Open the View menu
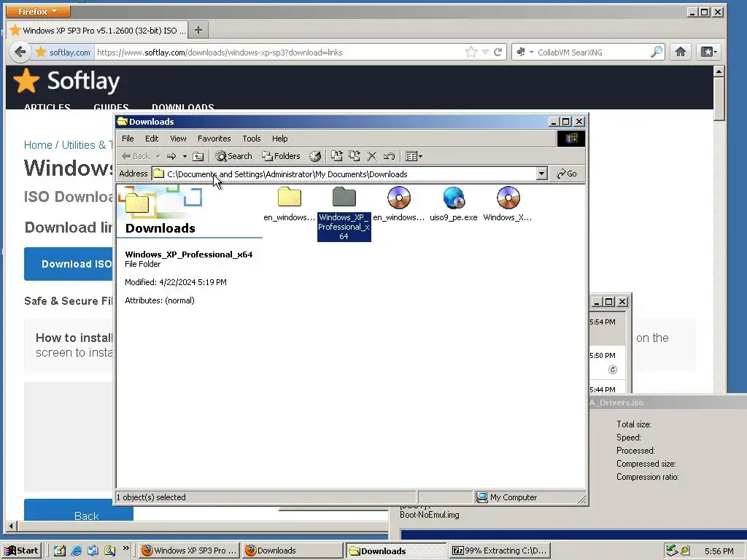The image size is (747, 560). coord(178,139)
